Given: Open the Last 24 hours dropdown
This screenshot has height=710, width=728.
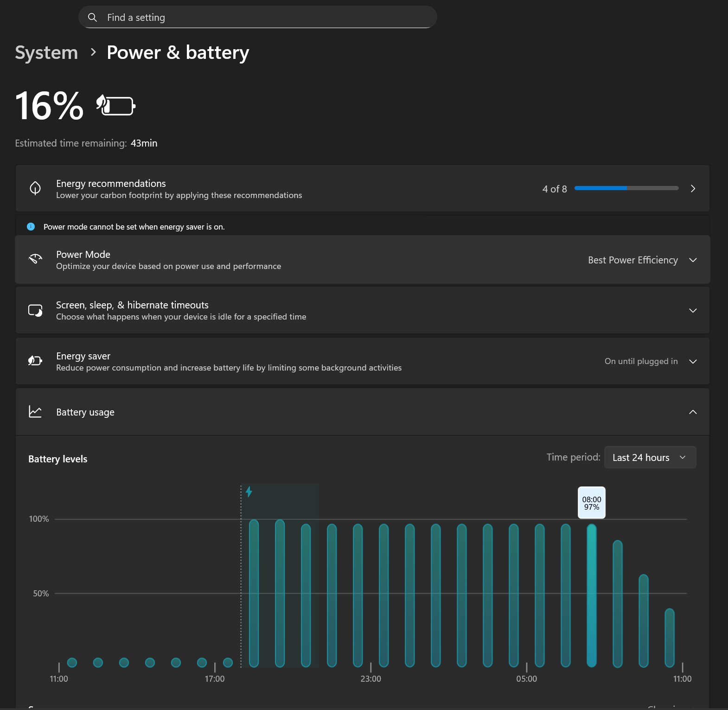Looking at the screenshot, I should (x=650, y=458).
